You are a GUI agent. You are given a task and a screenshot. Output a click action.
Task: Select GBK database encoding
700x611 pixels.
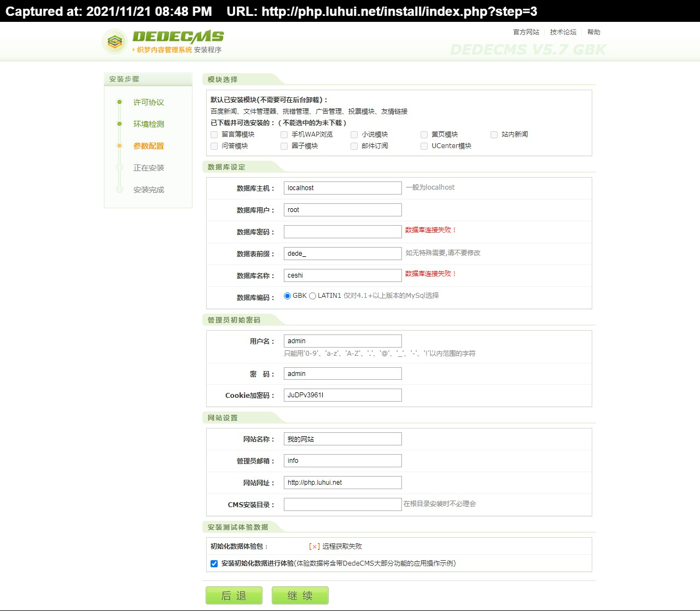pyautogui.click(x=288, y=296)
